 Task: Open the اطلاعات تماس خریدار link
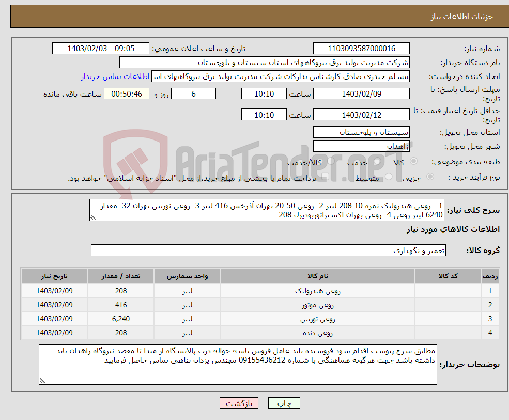coord(115,76)
